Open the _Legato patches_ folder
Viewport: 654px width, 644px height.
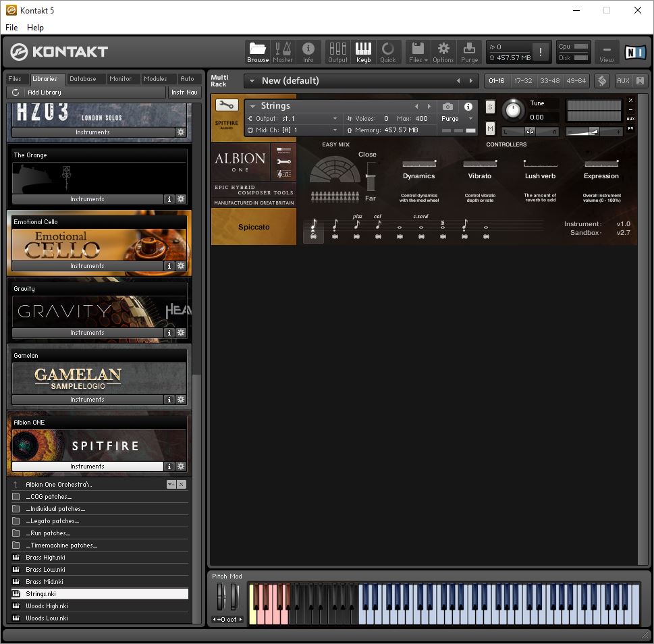coord(100,521)
